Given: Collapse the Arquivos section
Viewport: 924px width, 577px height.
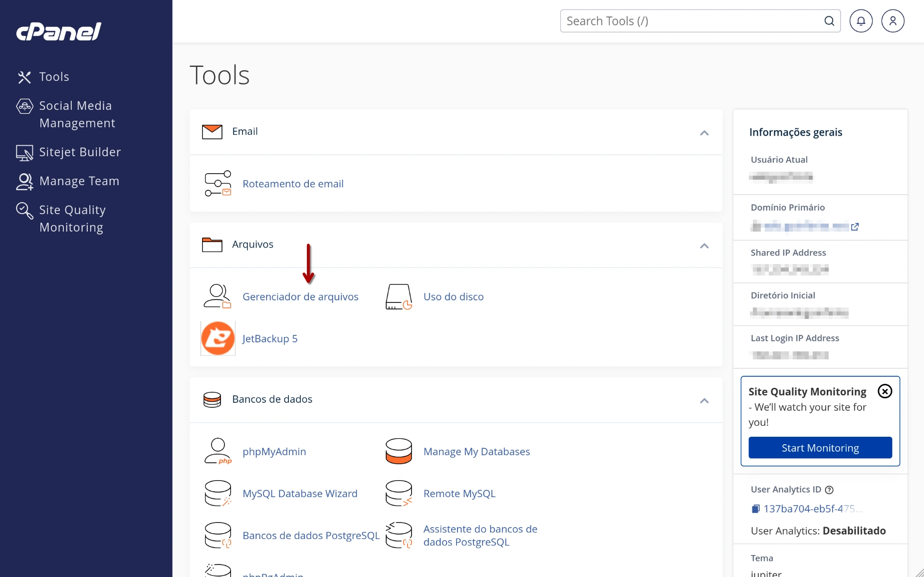Looking at the screenshot, I should [x=704, y=246].
